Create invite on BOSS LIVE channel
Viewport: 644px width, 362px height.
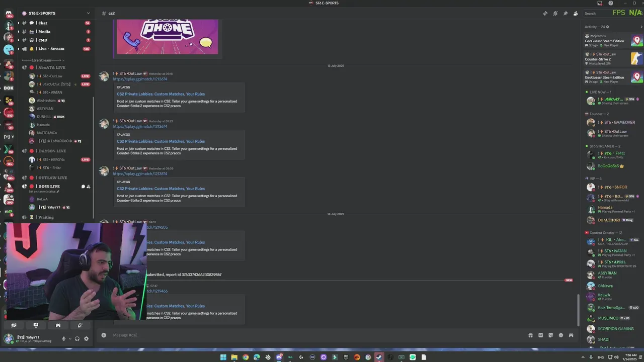coord(89,187)
